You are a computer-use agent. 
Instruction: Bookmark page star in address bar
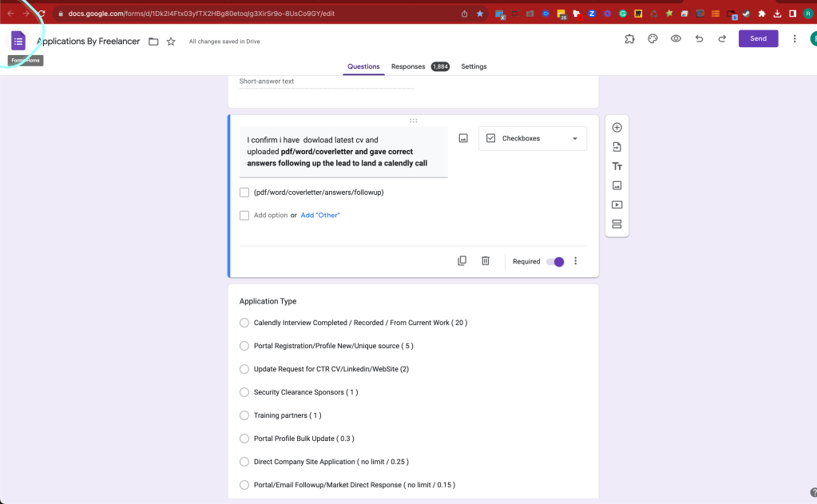pos(480,14)
